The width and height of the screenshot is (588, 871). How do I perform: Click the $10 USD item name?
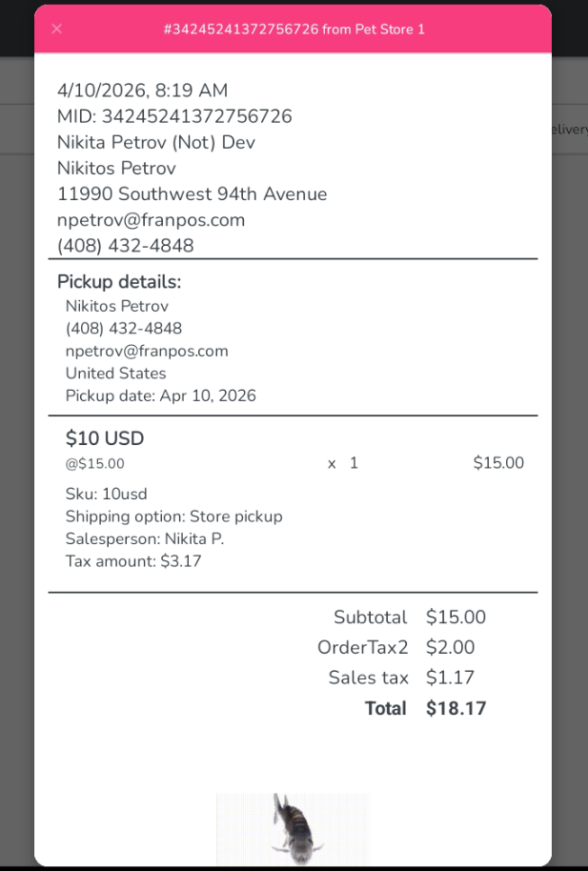(x=105, y=438)
